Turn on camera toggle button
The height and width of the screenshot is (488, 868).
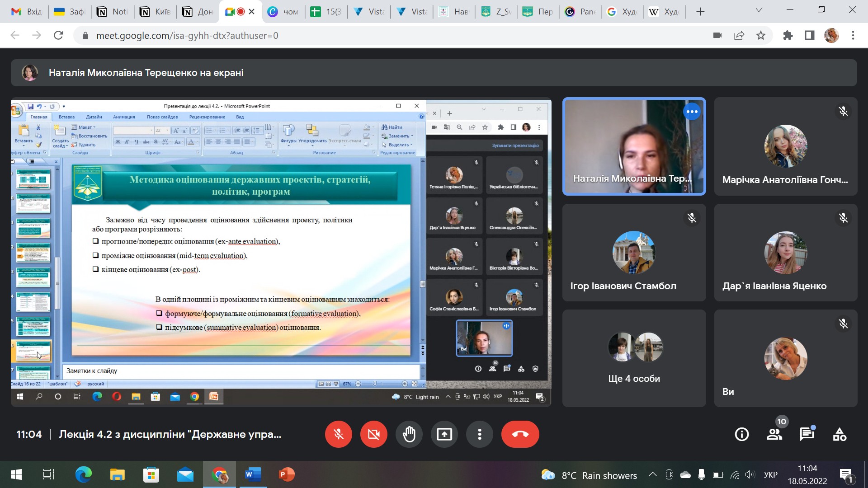[x=373, y=434]
